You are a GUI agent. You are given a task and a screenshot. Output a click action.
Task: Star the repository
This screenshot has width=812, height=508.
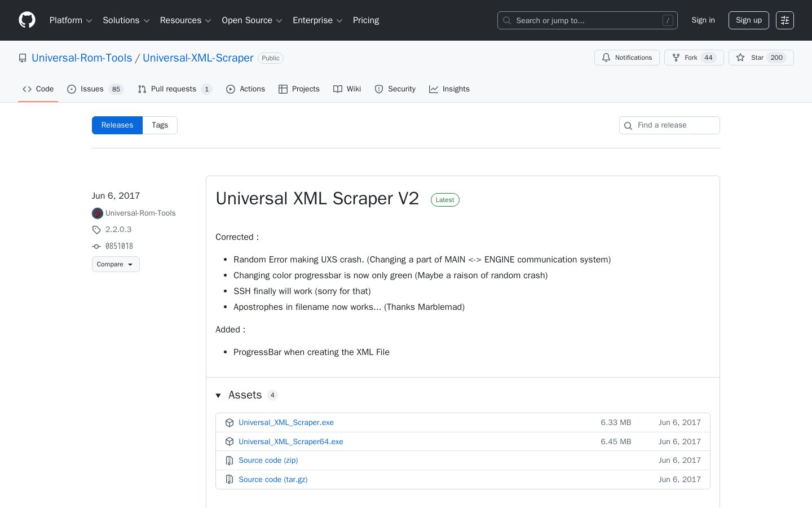[x=761, y=58]
